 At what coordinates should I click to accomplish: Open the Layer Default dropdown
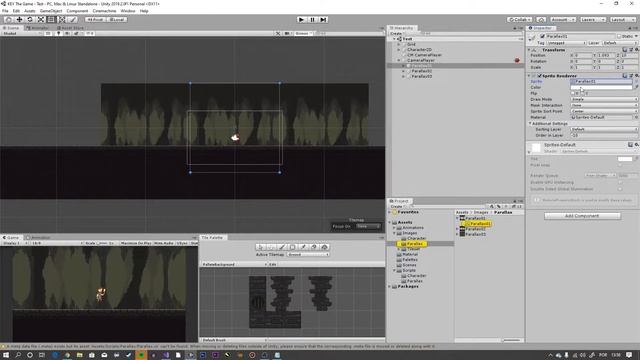point(620,43)
